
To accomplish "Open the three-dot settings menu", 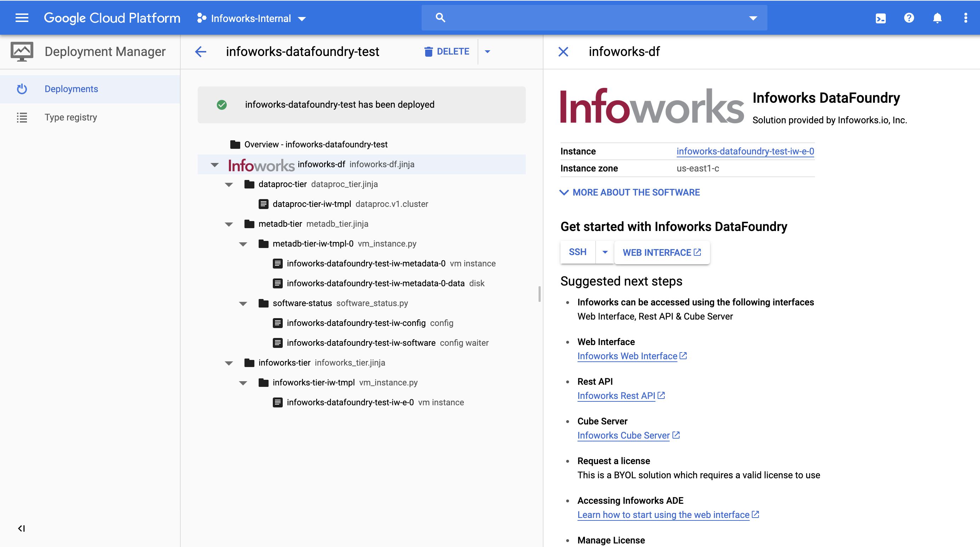I will tap(965, 18).
